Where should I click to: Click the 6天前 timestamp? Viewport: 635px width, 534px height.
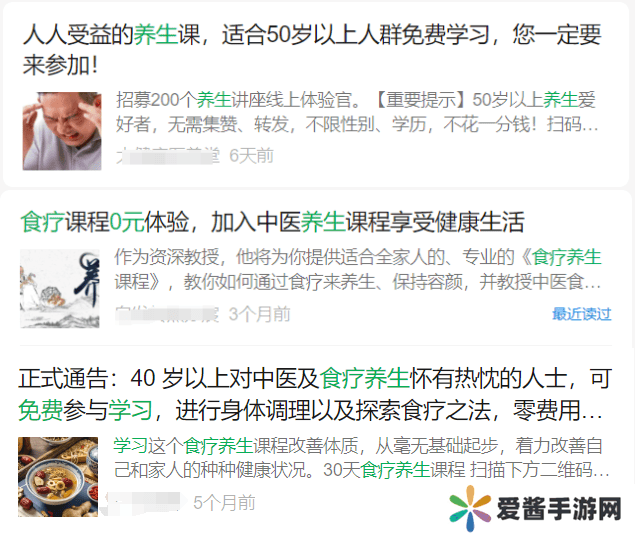(251, 155)
